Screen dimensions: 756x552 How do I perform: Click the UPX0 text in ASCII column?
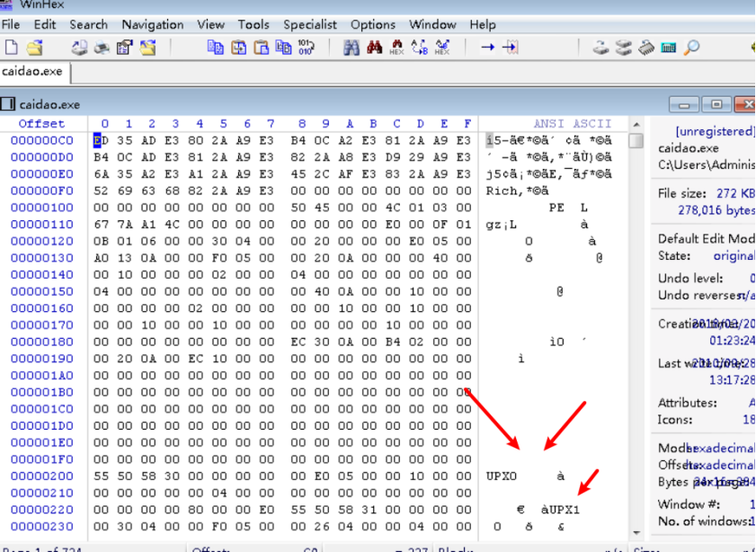502,476
